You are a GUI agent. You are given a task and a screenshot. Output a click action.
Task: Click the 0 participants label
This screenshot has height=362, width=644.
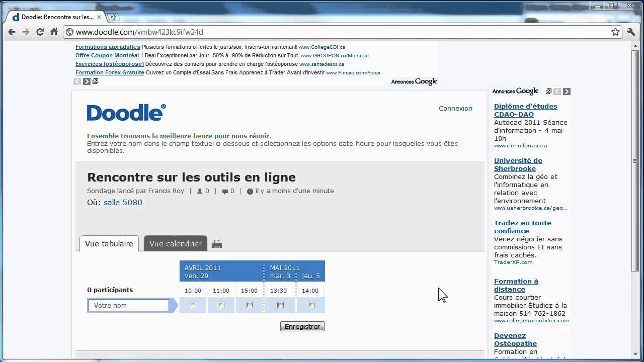click(x=110, y=290)
